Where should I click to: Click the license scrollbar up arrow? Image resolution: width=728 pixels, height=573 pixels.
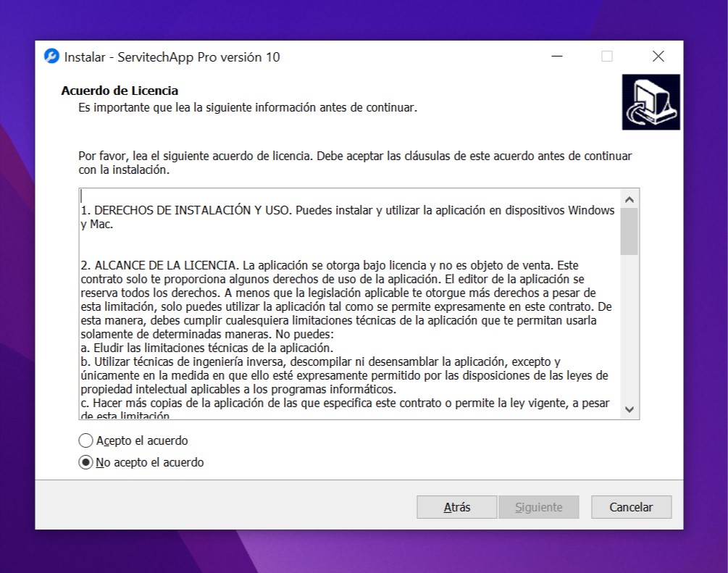tap(629, 200)
